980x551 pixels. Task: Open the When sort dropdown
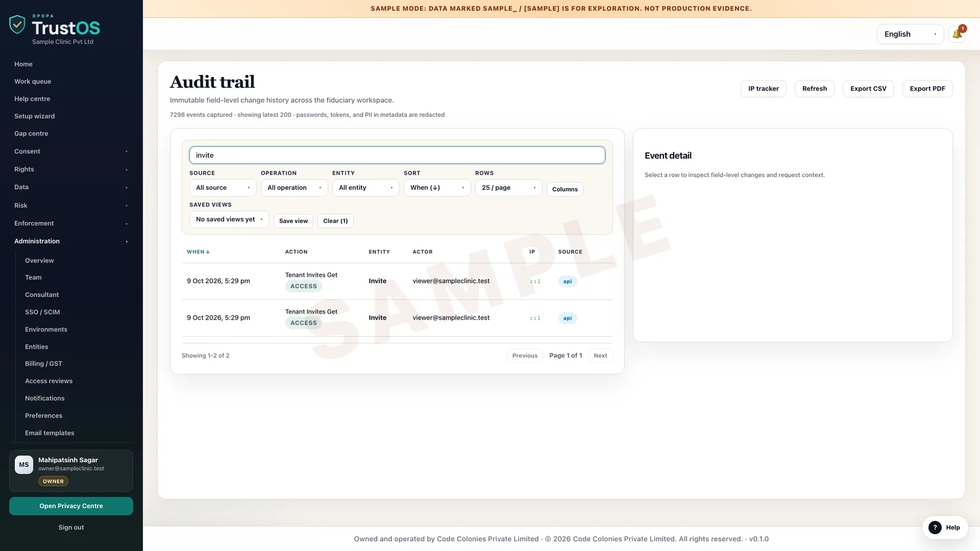(437, 188)
